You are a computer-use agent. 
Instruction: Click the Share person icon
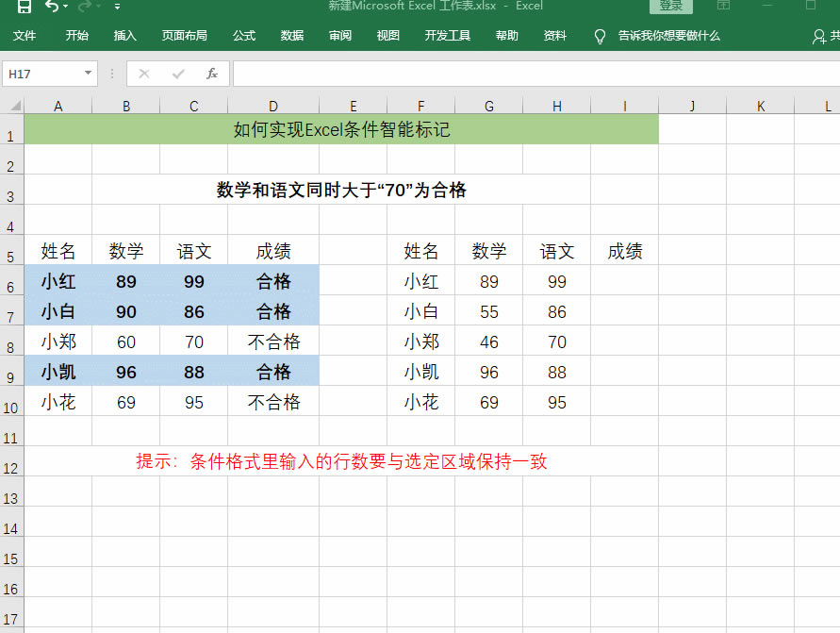point(819,36)
